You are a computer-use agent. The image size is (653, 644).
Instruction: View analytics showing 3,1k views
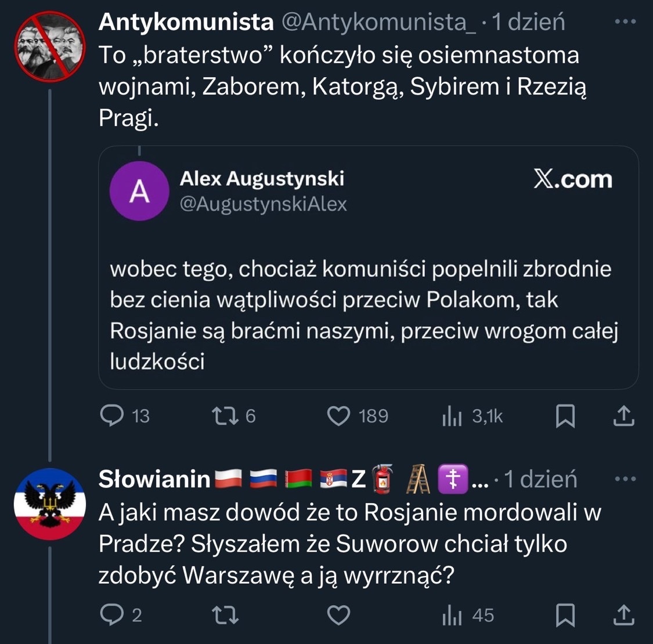452,416
